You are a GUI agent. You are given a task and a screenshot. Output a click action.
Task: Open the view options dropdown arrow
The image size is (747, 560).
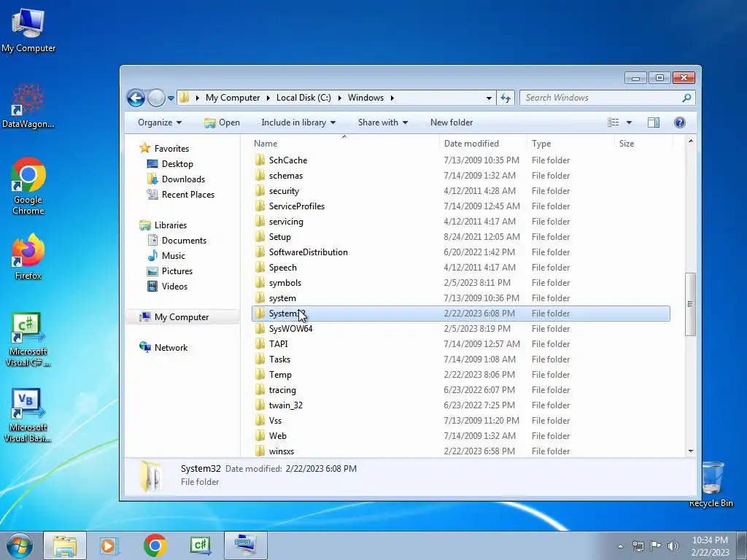point(629,122)
